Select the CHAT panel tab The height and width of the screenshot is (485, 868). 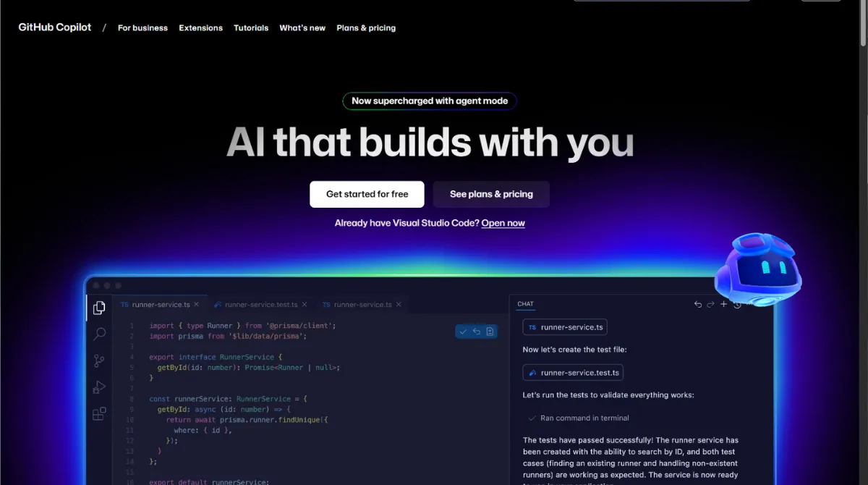pyautogui.click(x=525, y=304)
